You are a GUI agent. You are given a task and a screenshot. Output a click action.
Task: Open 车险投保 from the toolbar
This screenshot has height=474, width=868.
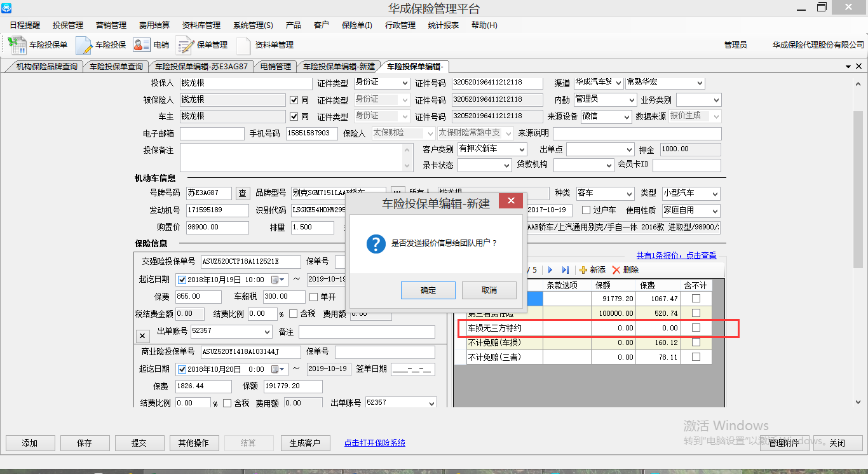pyautogui.click(x=85, y=45)
